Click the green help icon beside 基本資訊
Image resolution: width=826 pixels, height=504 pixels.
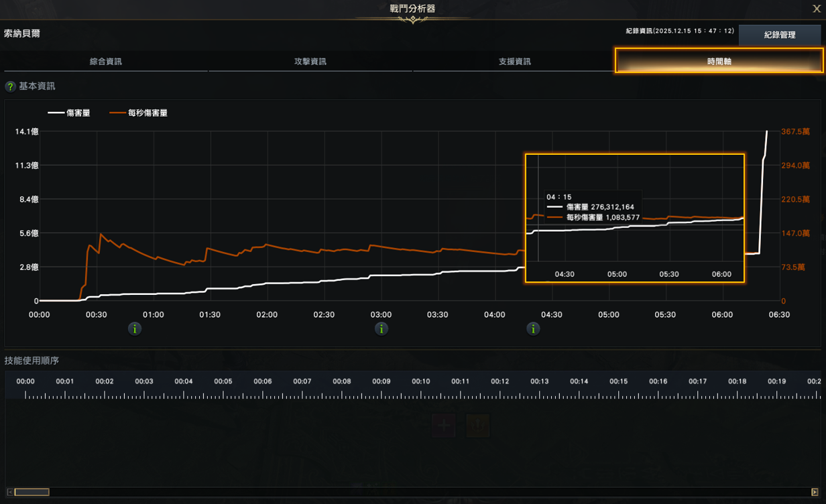pos(10,86)
